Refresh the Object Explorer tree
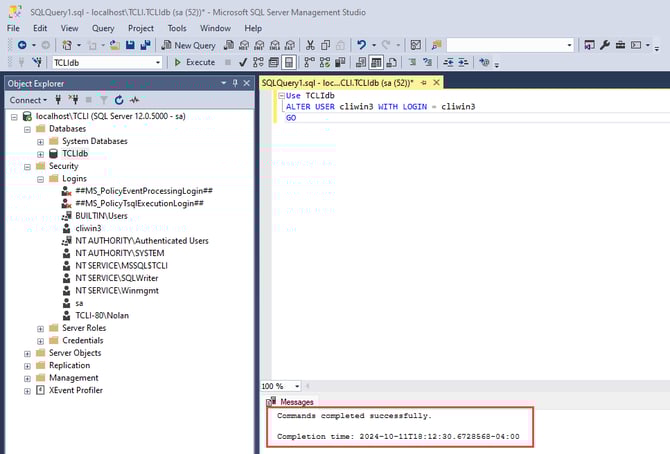The height and width of the screenshot is (454, 670). pos(119,100)
